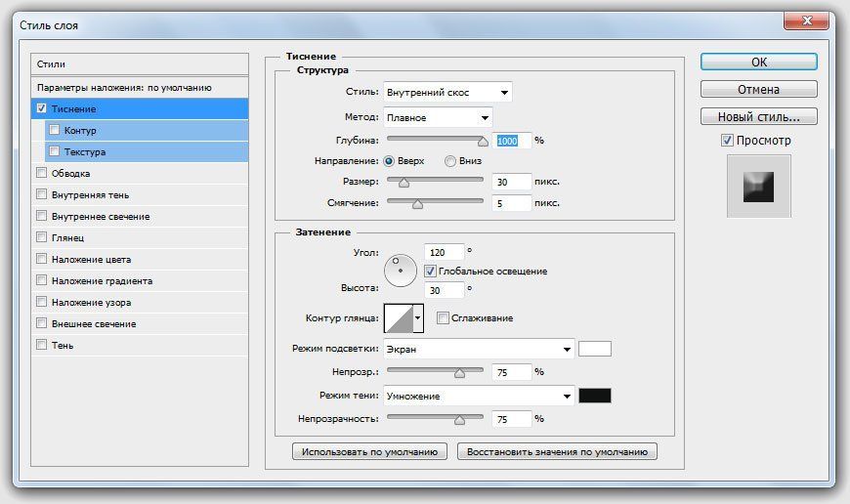Click the Новый стиль... button
Image resolution: width=850 pixels, height=504 pixels.
[758, 117]
